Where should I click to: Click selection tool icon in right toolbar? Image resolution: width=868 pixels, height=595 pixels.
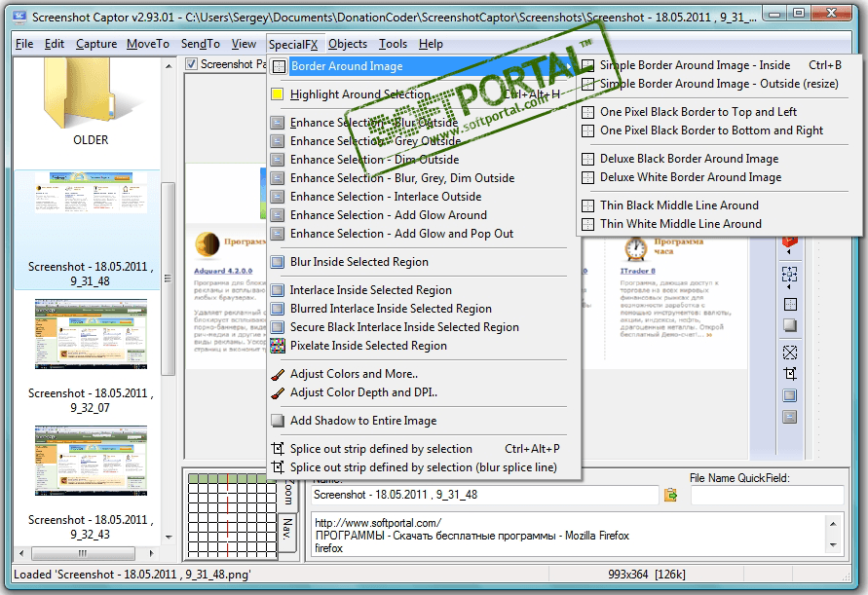[x=789, y=274]
